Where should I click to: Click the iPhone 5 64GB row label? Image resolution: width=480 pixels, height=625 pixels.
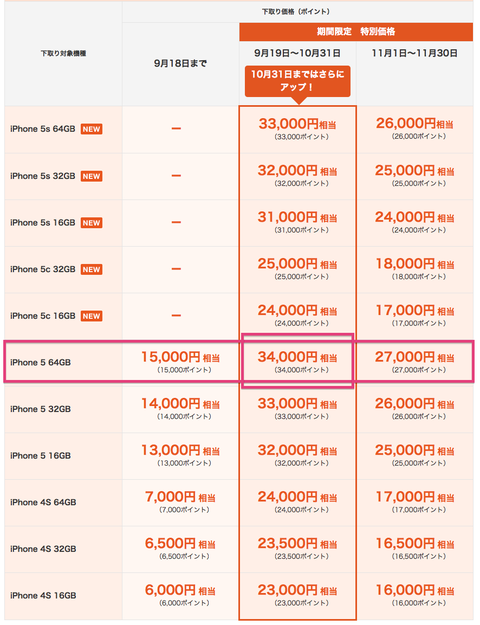[40, 363]
